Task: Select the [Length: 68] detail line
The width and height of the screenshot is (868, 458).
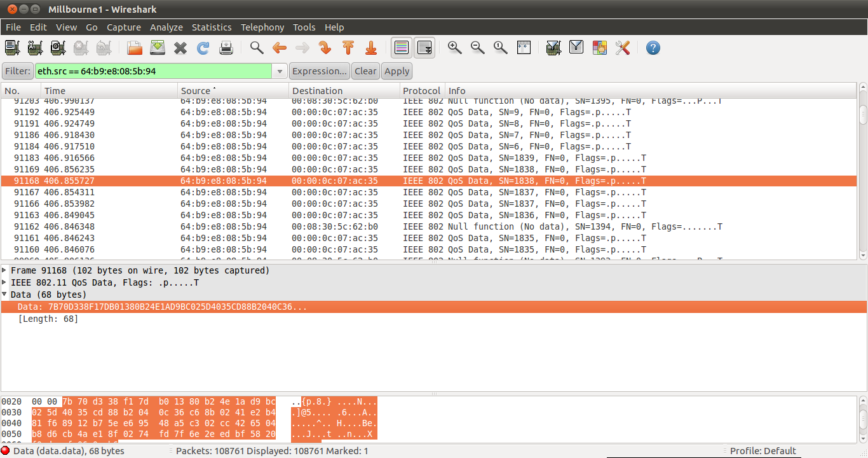Action: pyautogui.click(x=434, y=319)
